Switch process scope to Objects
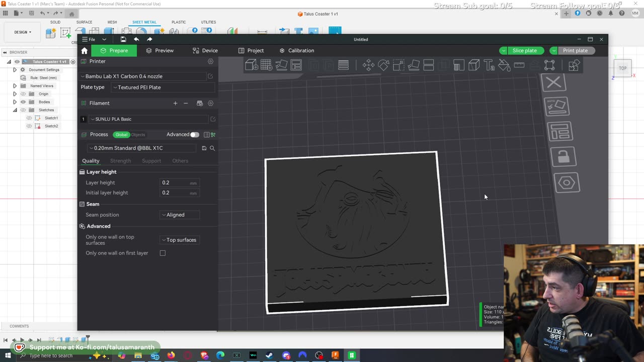Screen dimensions: 644x362 [138, 135]
